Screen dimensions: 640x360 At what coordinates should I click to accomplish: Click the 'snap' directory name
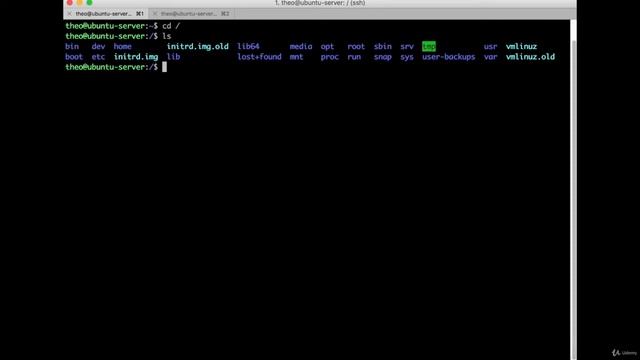(382, 57)
